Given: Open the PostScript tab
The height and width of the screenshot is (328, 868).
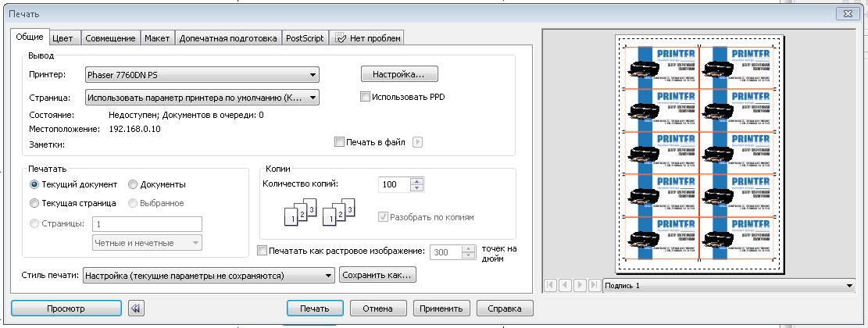Looking at the screenshot, I should (x=305, y=38).
